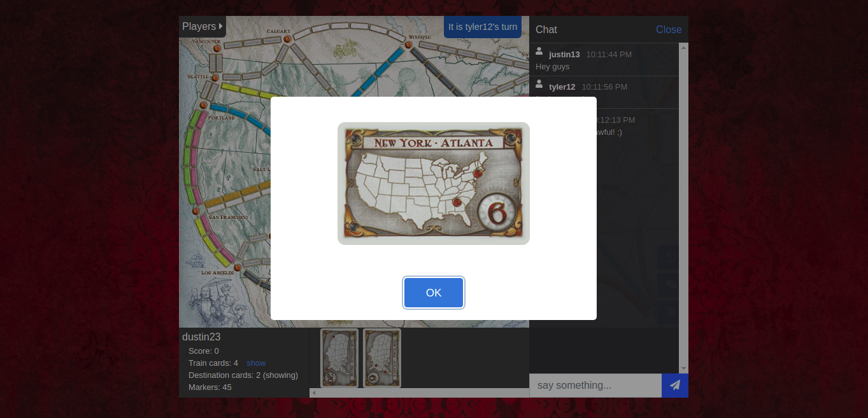Select the Los Angeles–Miami destination card thumbnail
The image size is (868, 418).
tap(337, 358)
